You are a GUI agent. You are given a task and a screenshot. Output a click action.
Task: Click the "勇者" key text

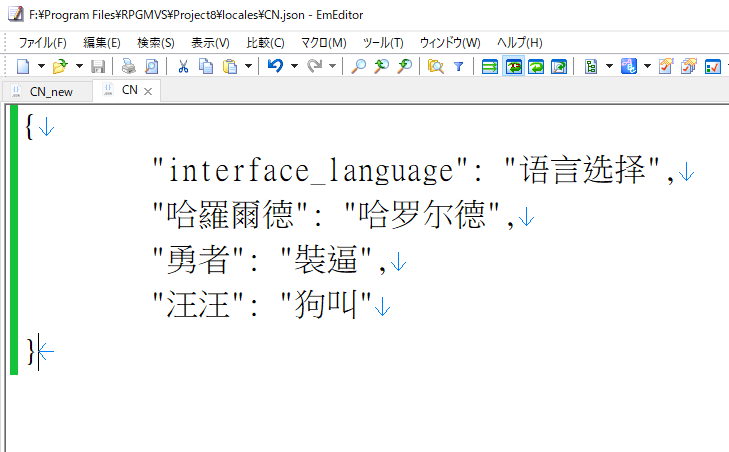tap(198, 260)
